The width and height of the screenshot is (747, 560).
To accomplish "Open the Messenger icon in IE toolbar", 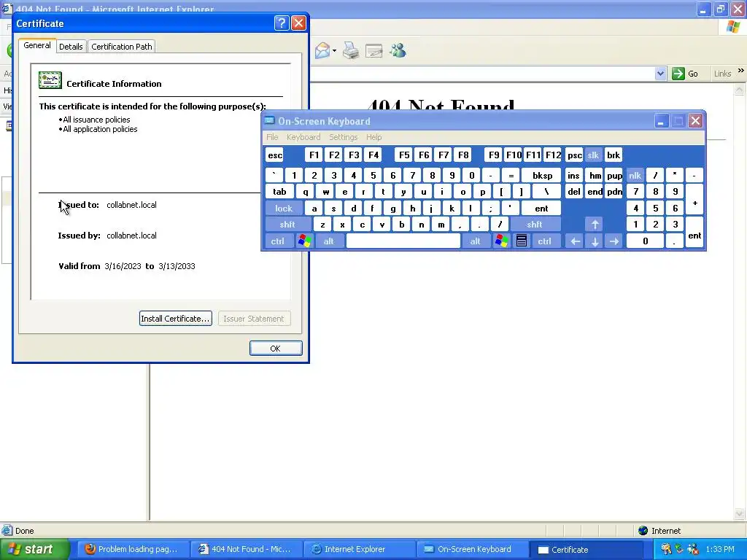I will coord(398,50).
